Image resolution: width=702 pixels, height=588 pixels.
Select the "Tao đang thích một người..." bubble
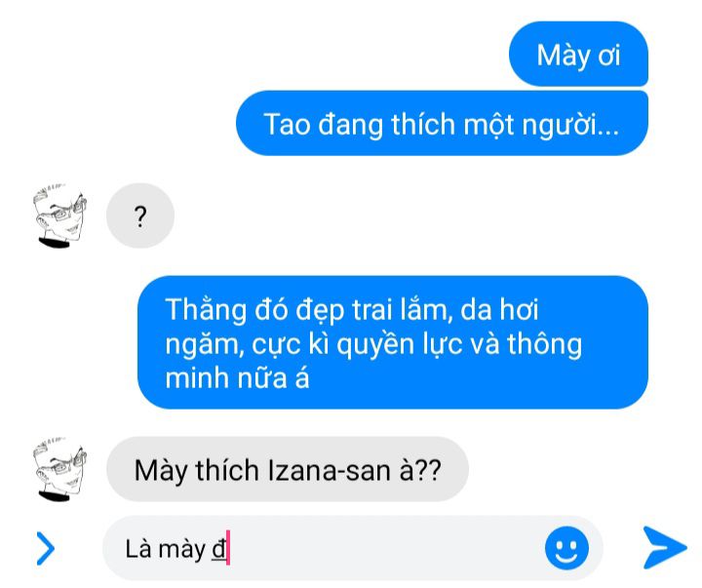(442, 123)
